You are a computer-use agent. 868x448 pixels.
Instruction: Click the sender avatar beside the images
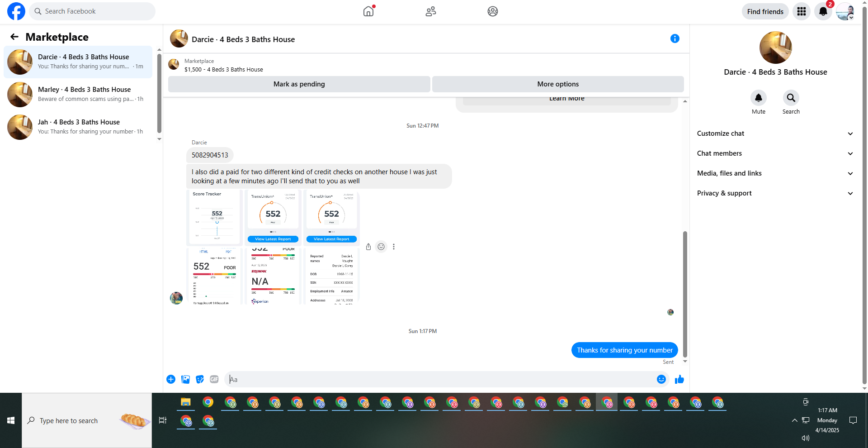(176, 298)
